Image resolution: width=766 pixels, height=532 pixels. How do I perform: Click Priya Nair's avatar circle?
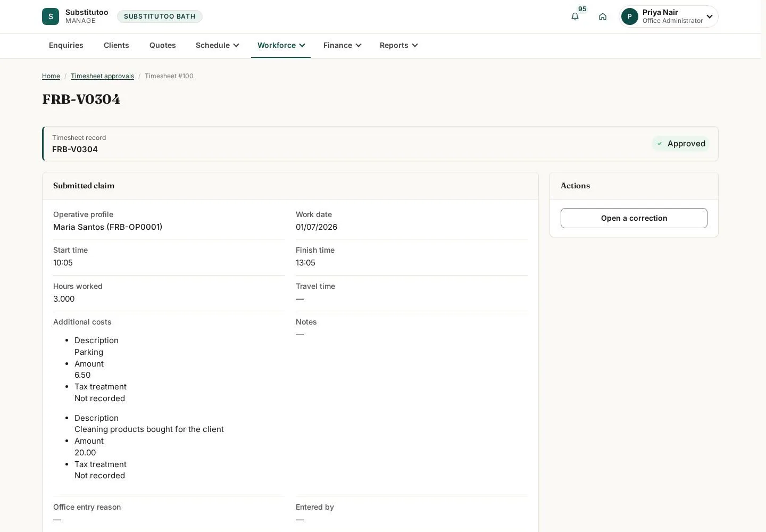click(x=630, y=16)
